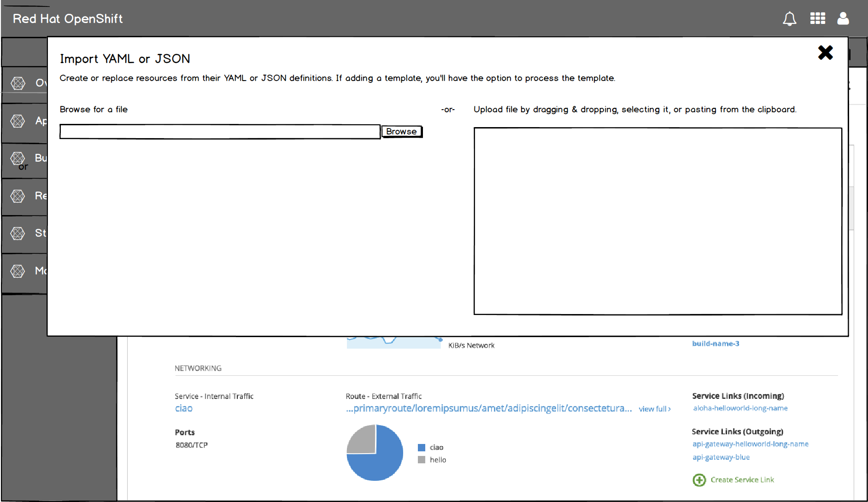The width and height of the screenshot is (868, 502).
Task: Open the build-name-3 link
Action: pos(716,344)
